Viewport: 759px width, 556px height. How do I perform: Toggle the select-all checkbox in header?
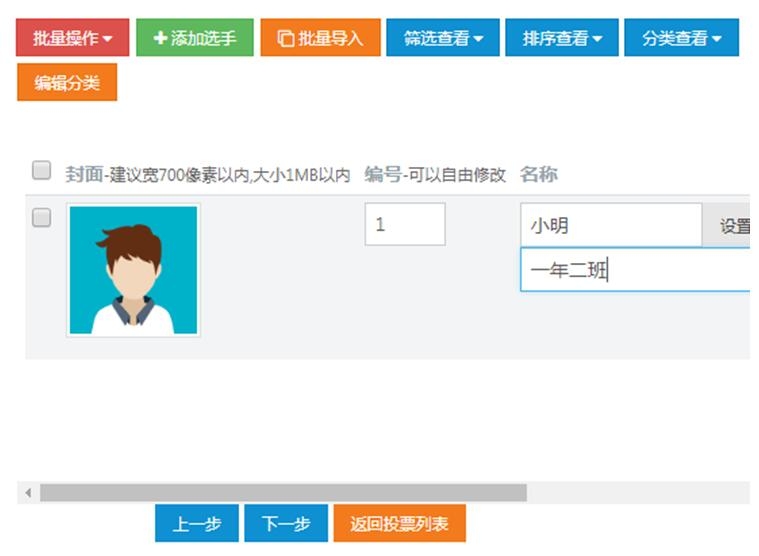point(41,170)
